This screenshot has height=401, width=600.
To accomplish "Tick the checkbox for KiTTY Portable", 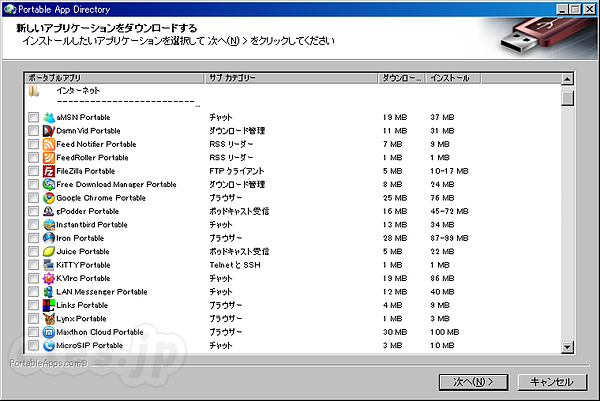I will pos(34,265).
